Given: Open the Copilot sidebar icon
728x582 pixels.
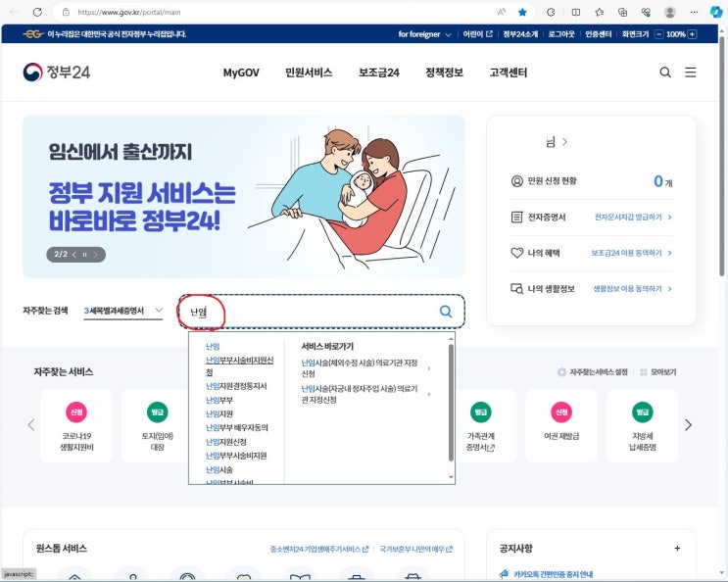Looking at the screenshot, I should coord(716,12).
